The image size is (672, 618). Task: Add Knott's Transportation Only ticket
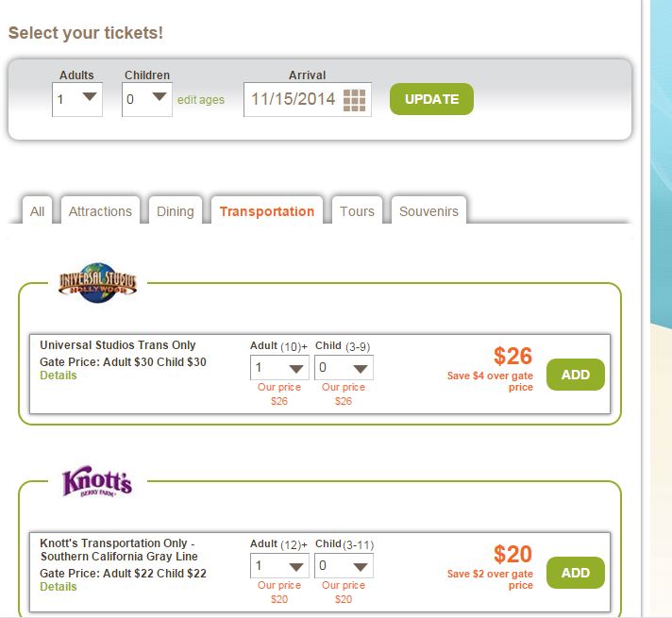coord(575,573)
